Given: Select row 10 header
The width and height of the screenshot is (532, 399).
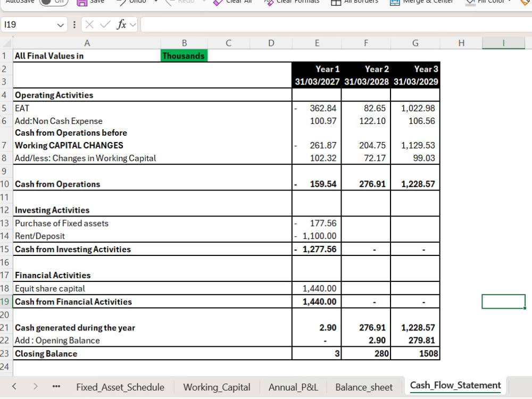Looking at the screenshot, I should [x=5, y=184].
